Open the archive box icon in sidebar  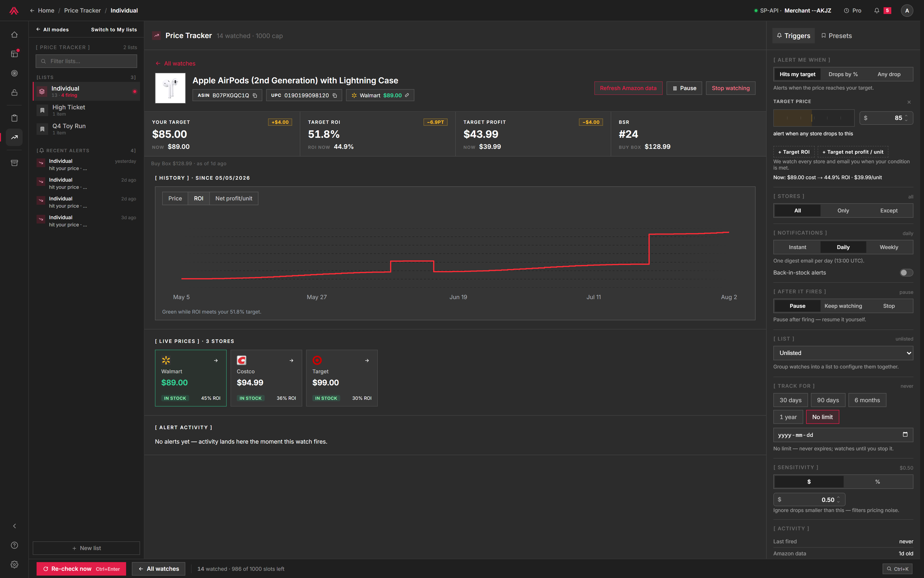14,163
